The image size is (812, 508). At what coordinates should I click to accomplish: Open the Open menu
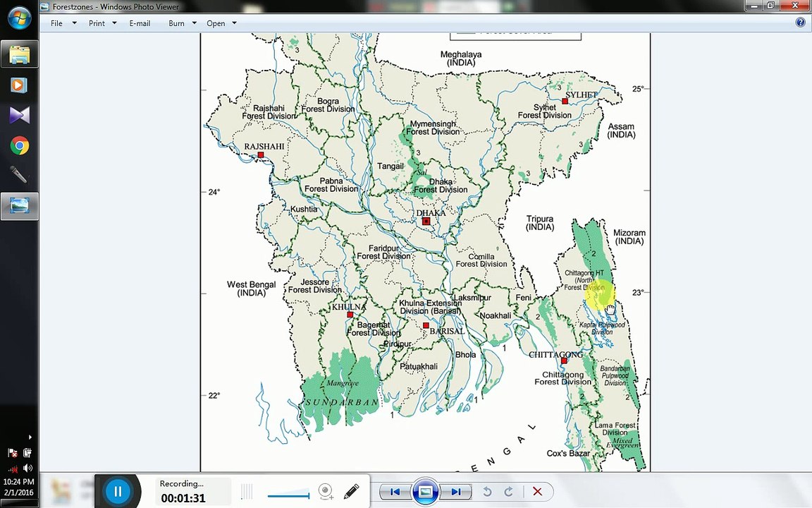click(x=216, y=23)
